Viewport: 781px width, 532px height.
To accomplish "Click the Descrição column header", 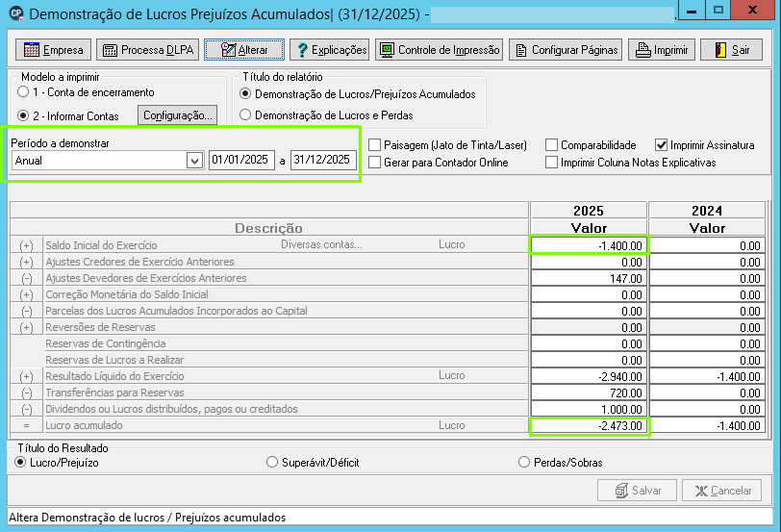I will click(269, 228).
